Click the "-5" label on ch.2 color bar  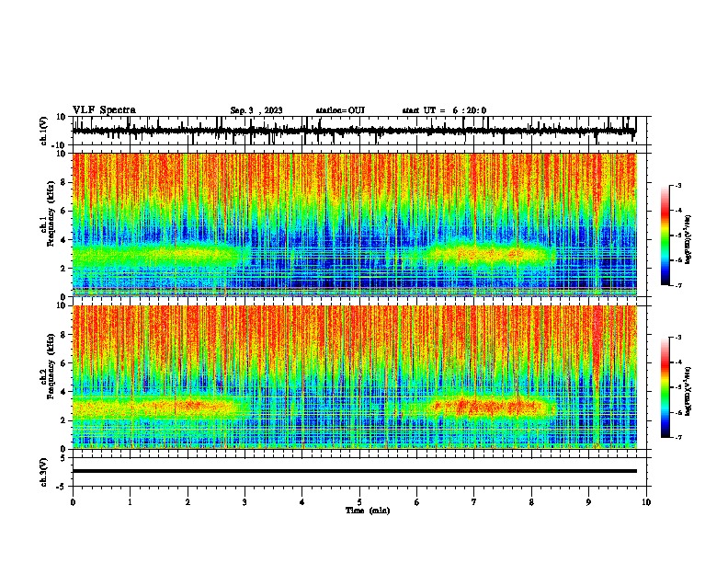click(677, 387)
